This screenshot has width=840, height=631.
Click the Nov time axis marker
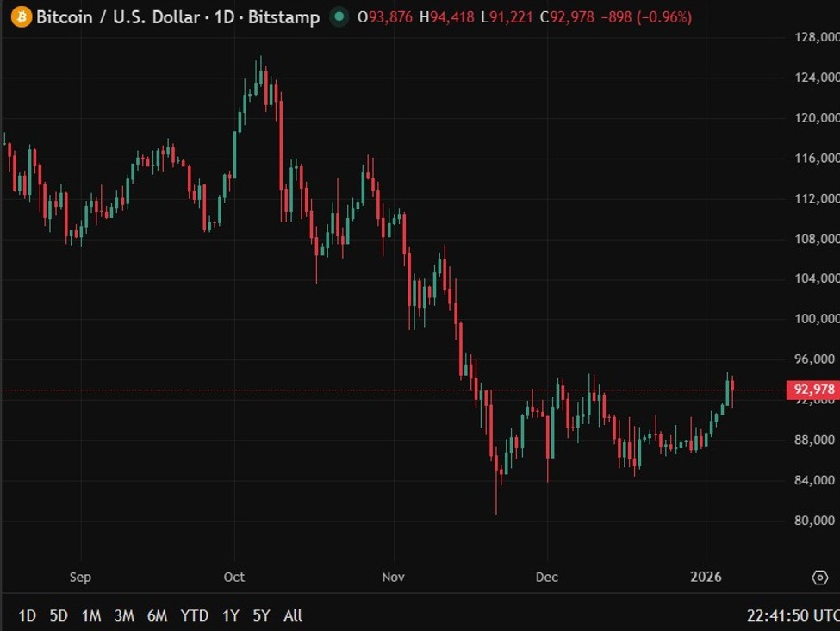click(x=393, y=577)
